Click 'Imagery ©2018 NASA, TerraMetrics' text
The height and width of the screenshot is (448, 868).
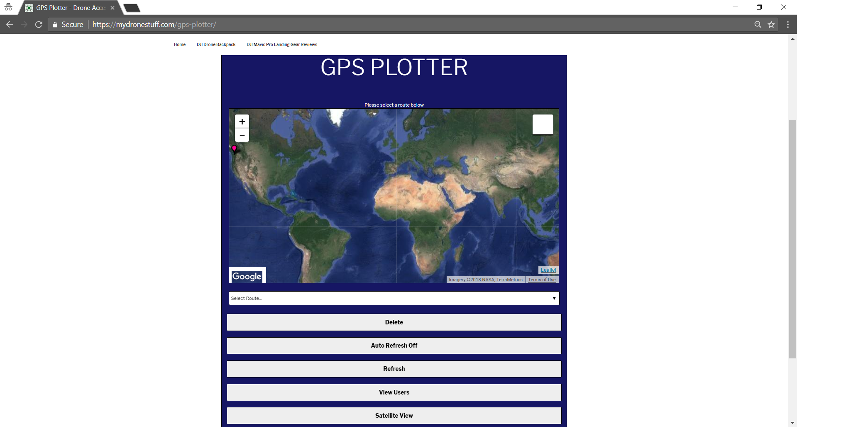point(486,280)
